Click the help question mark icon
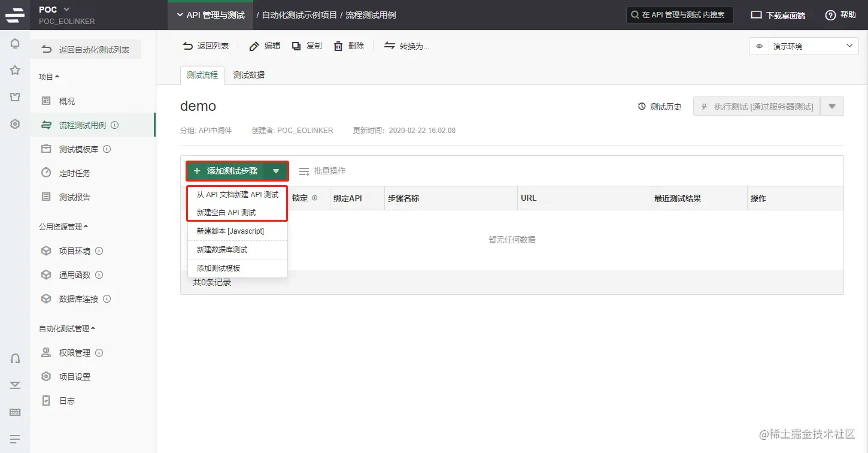Screen dimensions: 868x453 click(830, 15)
